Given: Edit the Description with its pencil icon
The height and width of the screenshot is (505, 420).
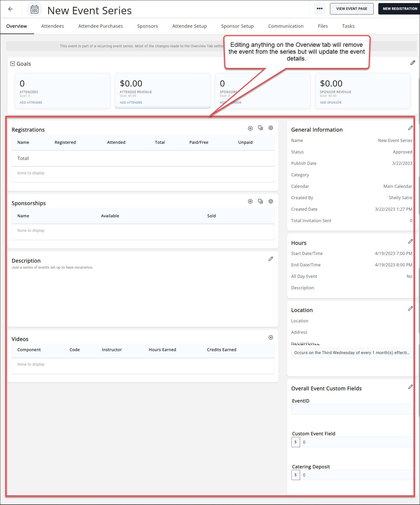Looking at the screenshot, I should click(x=271, y=259).
